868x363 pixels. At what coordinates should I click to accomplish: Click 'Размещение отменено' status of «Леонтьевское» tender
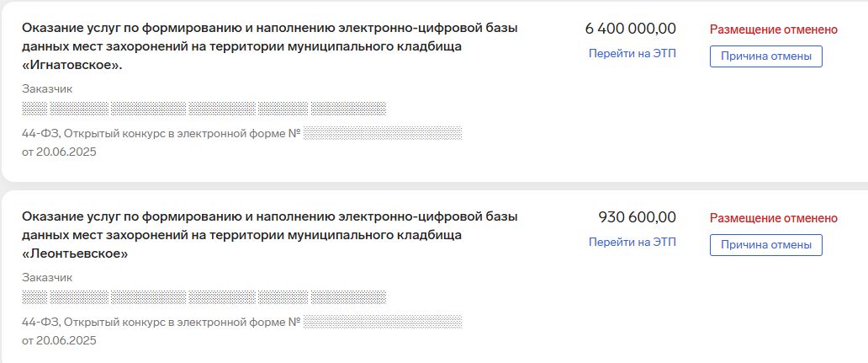point(774,218)
